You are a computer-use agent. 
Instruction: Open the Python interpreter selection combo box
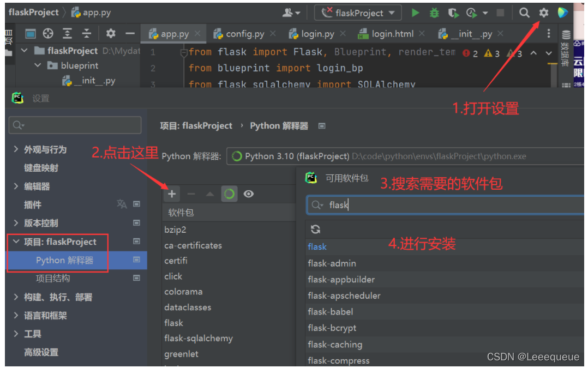click(x=405, y=156)
